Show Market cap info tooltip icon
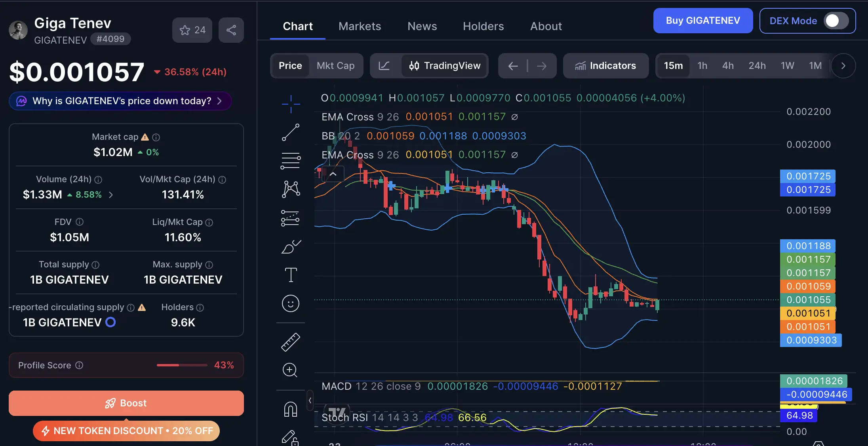The image size is (868, 446). click(x=156, y=137)
